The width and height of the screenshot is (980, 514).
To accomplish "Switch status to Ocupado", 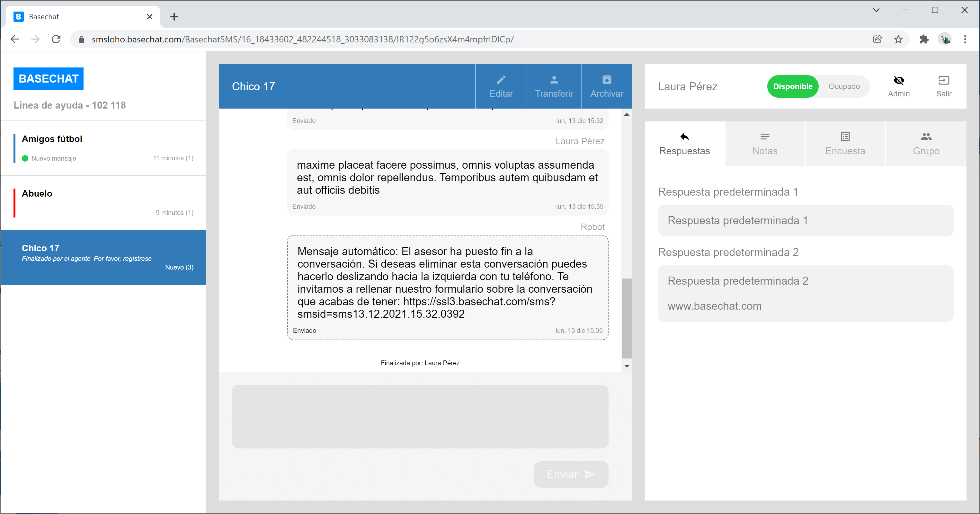I will click(x=843, y=86).
